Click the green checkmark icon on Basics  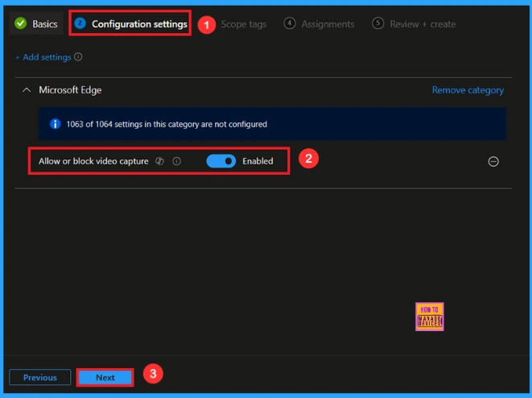[21, 23]
